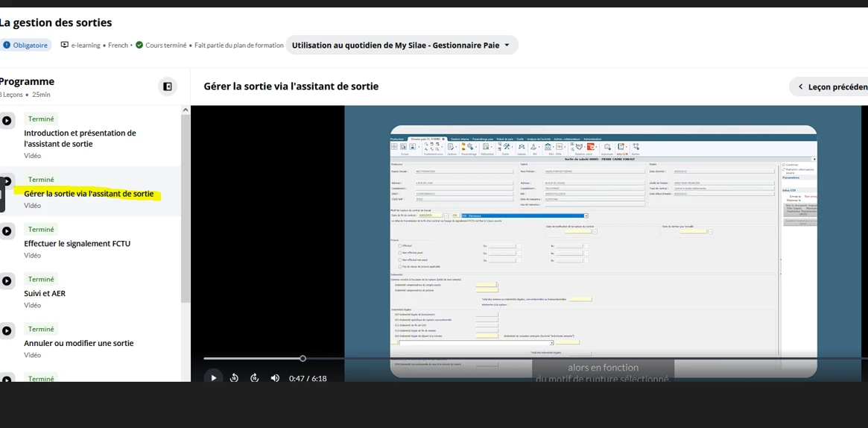Go to the Leçon précédente
The image size is (868, 428).
click(x=829, y=87)
